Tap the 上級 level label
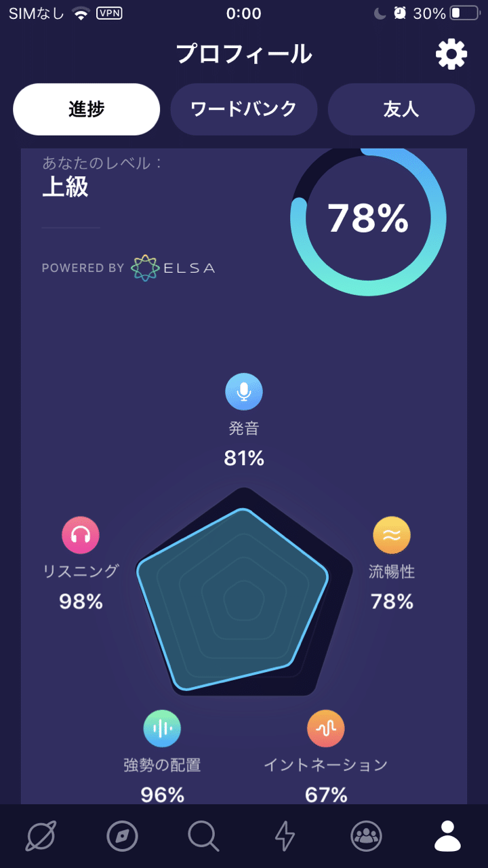488x868 pixels. click(x=65, y=187)
